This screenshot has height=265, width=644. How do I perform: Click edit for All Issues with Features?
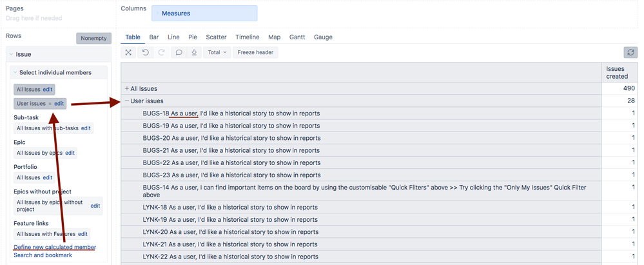[83, 234]
